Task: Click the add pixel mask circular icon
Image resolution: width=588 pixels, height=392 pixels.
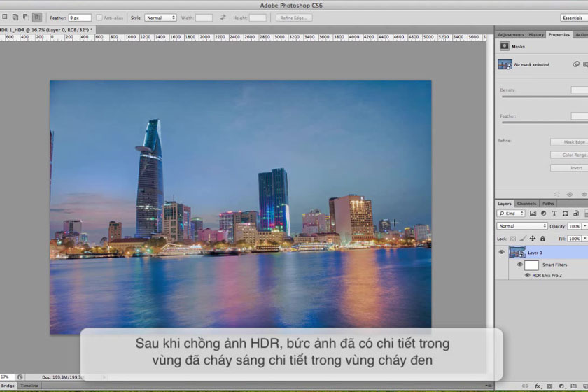Action: (x=576, y=64)
